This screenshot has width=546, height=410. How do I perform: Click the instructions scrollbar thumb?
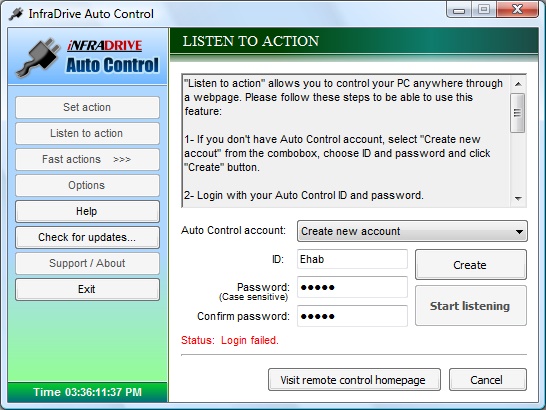click(517, 113)
